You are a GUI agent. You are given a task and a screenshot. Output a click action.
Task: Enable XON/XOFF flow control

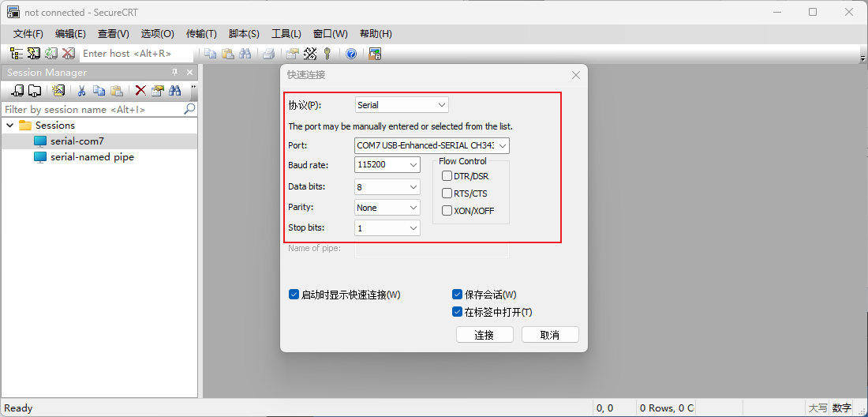click(447, 210)
